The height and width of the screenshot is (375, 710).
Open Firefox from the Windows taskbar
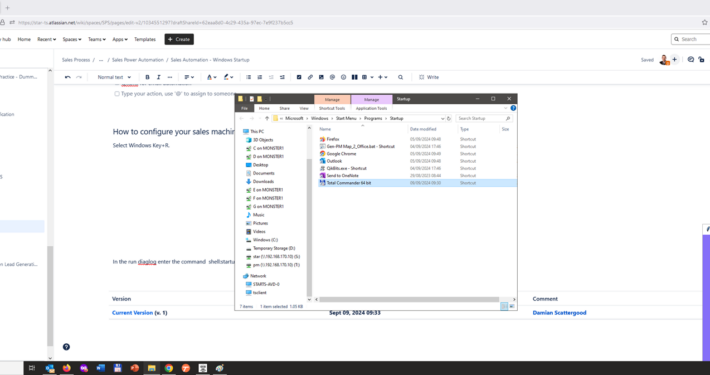click(67, 368)
